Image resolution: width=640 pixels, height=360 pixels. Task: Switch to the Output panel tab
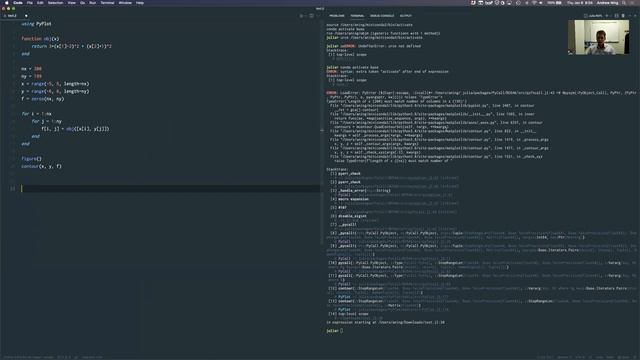pyautogui.click(x=406, y=16)
